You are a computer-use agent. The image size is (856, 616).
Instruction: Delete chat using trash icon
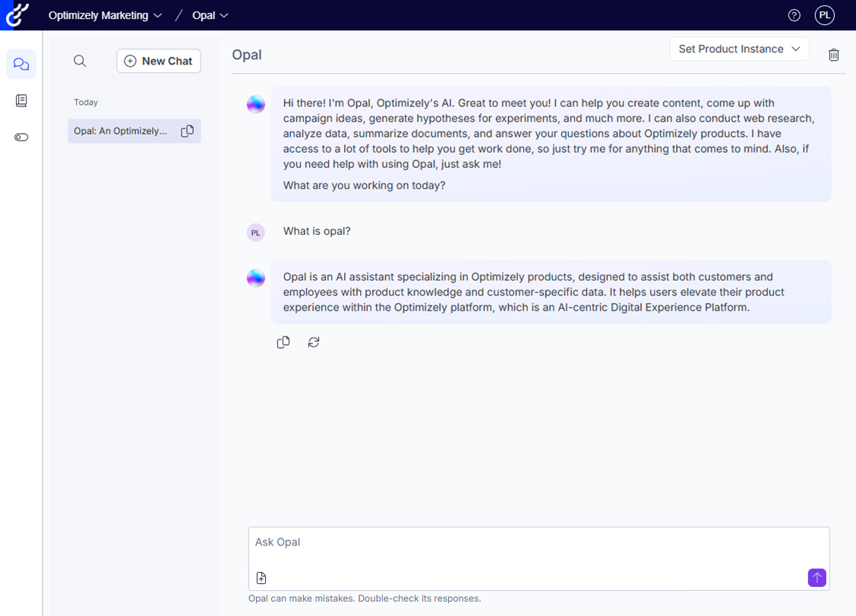(x=833, y=55)
